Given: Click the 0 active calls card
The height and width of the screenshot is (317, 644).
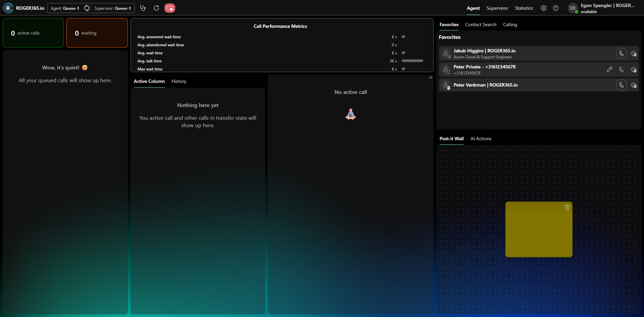Looking at the screenshot, I should (x=33, y=33).
